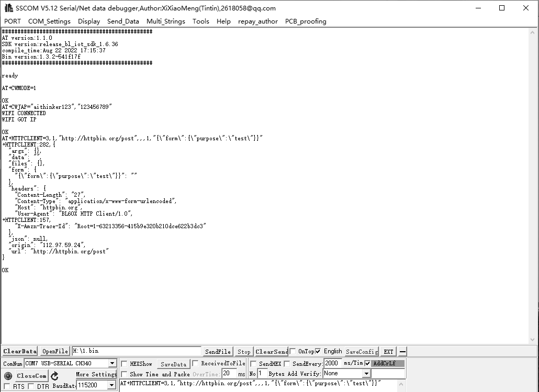Image resolution: width=539 pixels, height=392 pixels.
Task: Enable the OnTop checkbox
Action: (293, 351)
